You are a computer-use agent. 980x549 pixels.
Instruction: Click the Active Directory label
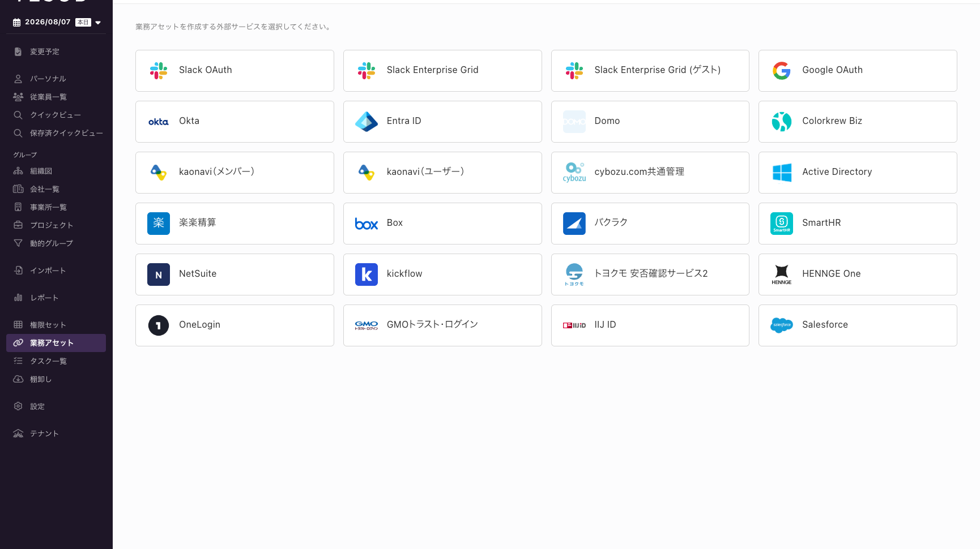click(837, 172)
